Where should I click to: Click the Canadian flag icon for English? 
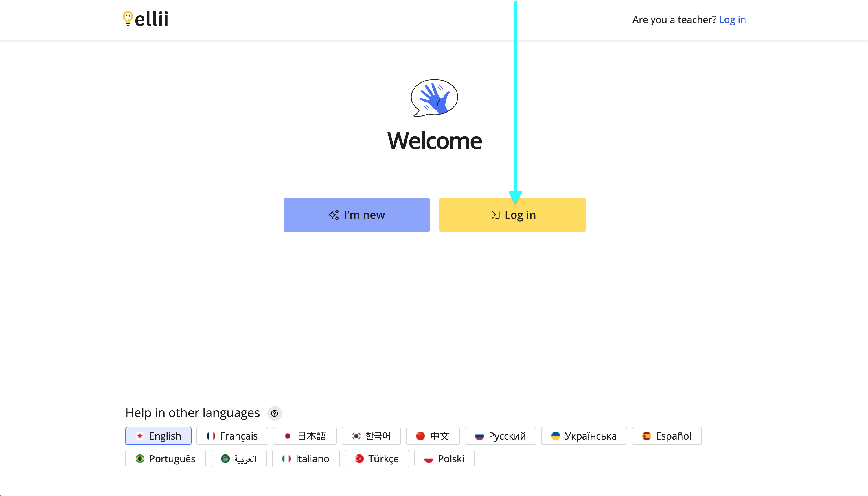pyautogui.click(x=140, y=436)
